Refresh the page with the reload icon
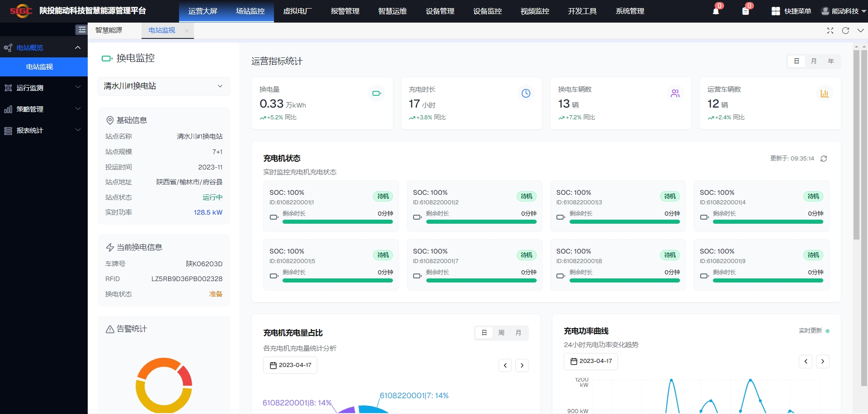Viewport: 868px width, 414px height. pos(845,31)
